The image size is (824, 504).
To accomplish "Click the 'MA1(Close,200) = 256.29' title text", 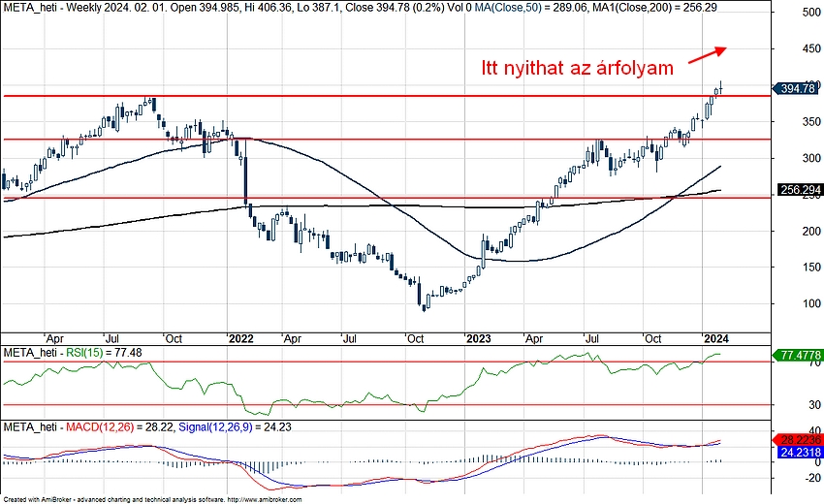I will [x=656, y=8].
